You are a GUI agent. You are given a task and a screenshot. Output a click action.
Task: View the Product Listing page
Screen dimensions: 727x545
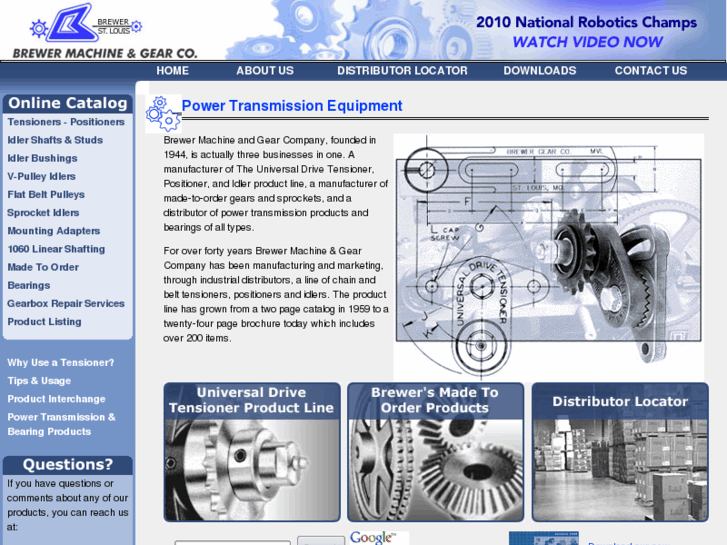44,321
